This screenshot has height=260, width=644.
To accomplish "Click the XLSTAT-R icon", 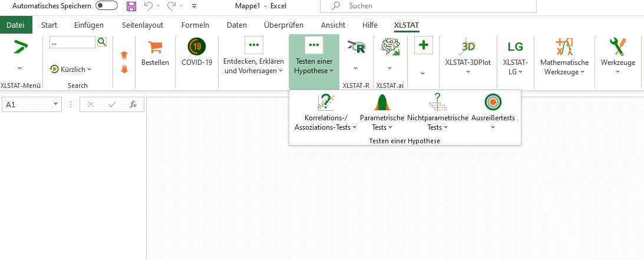I will pyautogui.click(x=356, y=47).
